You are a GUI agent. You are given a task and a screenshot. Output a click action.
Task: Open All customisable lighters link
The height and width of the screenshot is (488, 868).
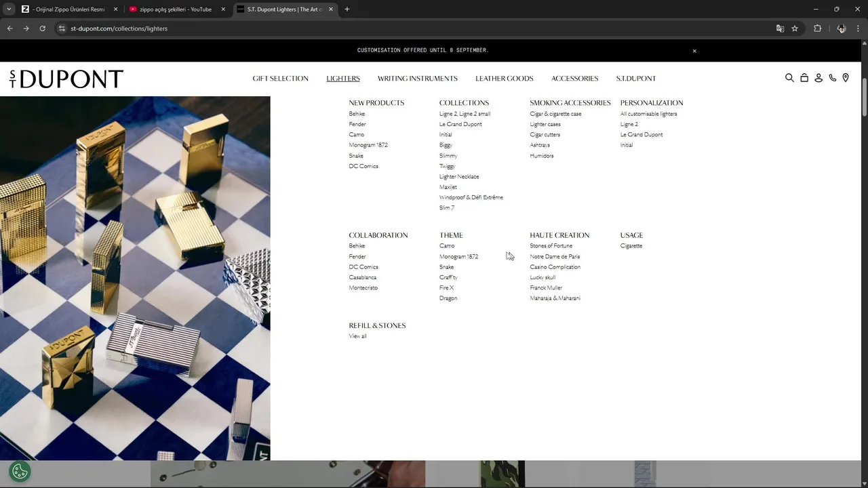(648, 114)
